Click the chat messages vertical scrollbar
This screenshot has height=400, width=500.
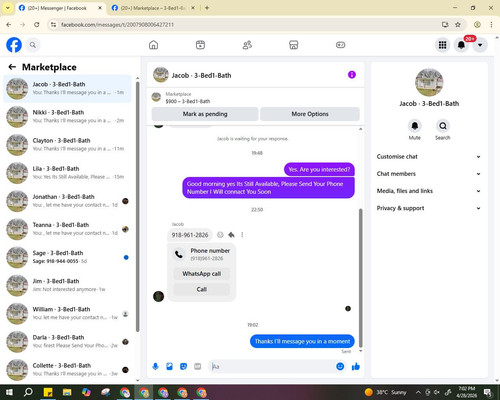[360, 278]
